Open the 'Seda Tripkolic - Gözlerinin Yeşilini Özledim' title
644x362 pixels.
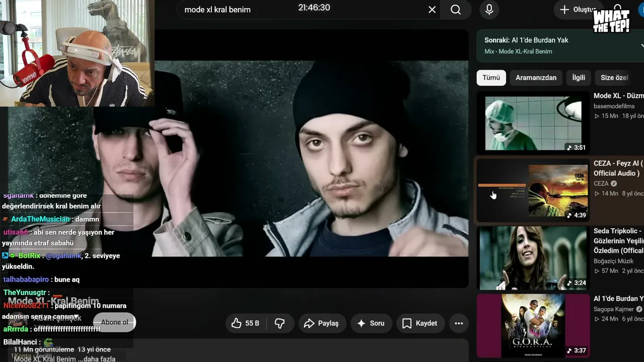pyautogui.click(x=618, y=241)
